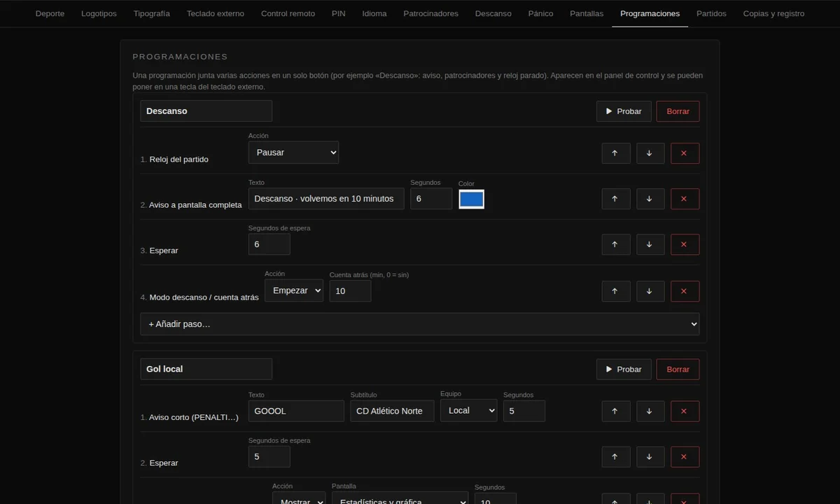Open the Descanso tab
The height and width of the screenshot is (504, 840).
click(493, 13)
